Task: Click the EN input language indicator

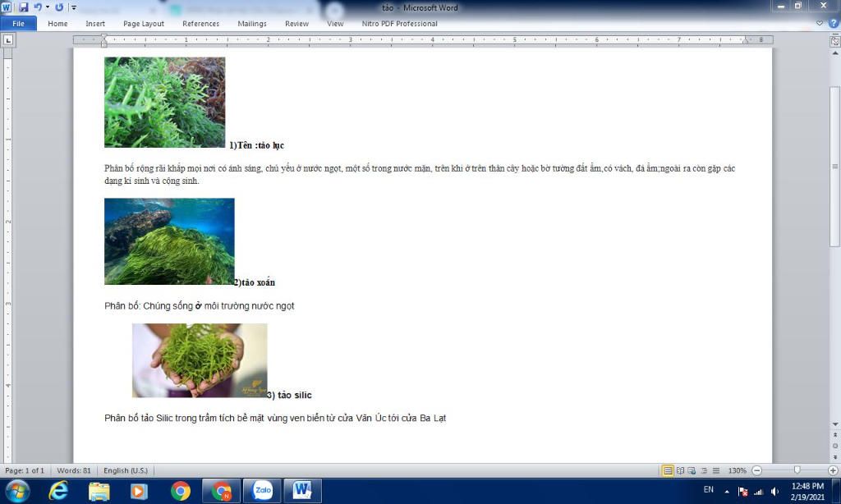Action: (x=709, y=489)
